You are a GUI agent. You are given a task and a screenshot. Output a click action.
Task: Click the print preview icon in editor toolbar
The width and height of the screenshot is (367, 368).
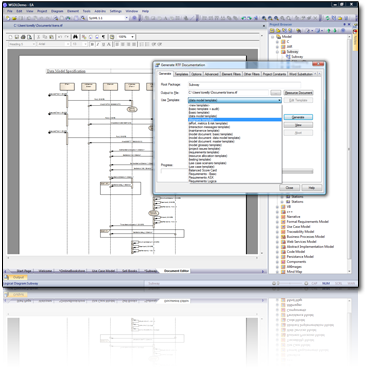(29, 37)
